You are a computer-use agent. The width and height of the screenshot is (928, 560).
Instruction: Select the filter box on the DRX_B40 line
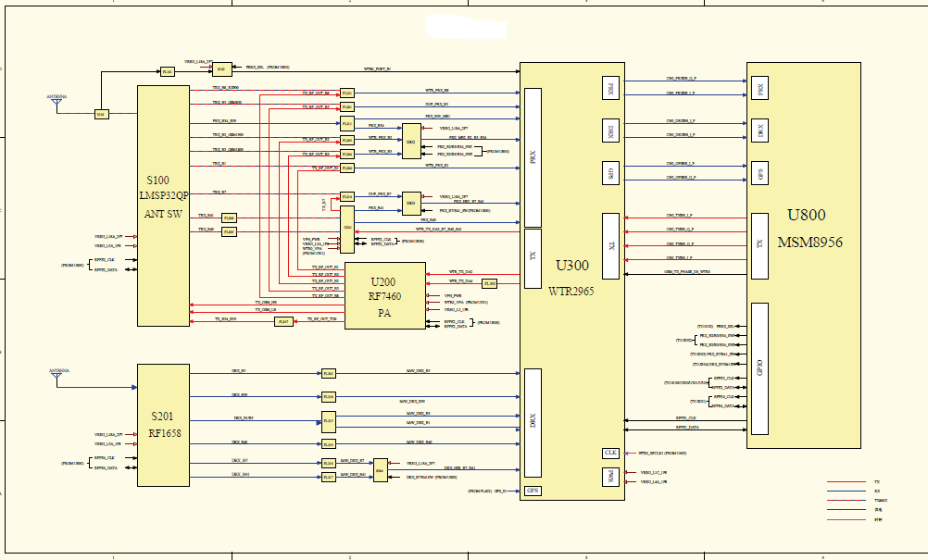329,444
